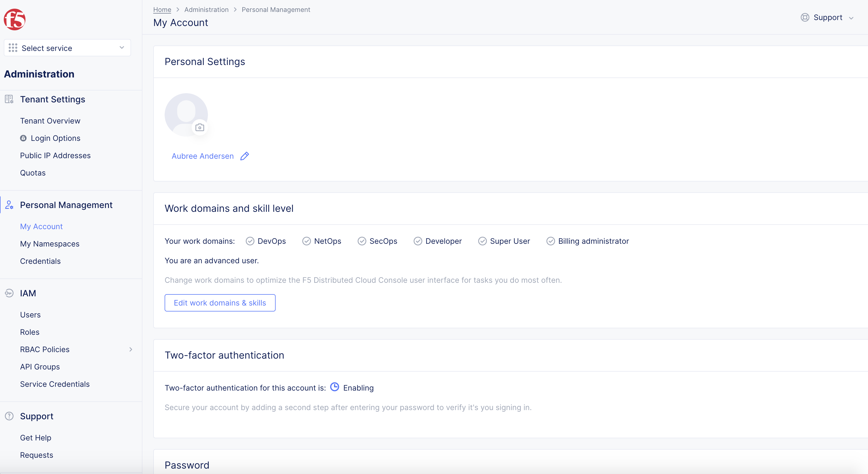Navigate to Administration via the breadcrumb

coord(206,9)
